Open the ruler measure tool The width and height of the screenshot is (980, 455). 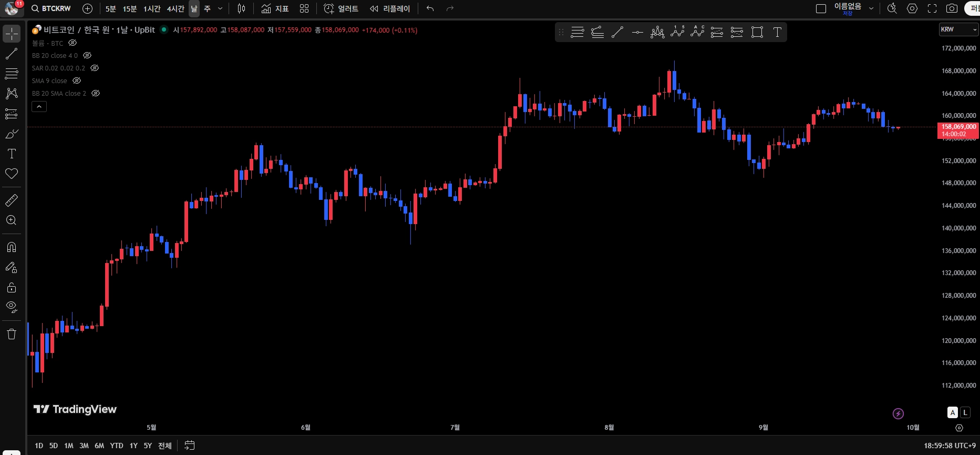(12, 200)
